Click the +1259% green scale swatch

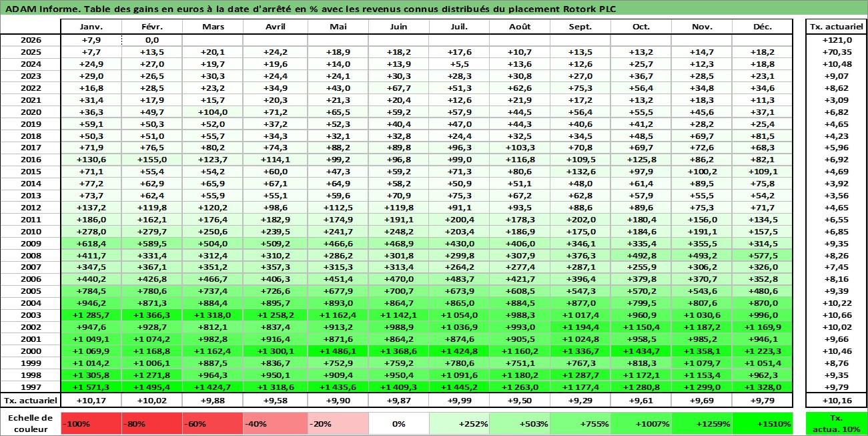click(702, 423)
